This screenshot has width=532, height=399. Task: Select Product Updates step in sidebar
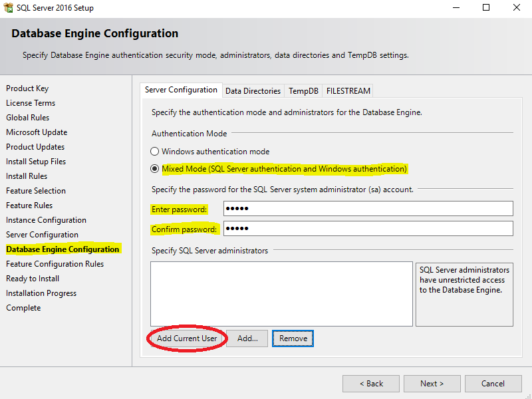click(x=35, y=146)
